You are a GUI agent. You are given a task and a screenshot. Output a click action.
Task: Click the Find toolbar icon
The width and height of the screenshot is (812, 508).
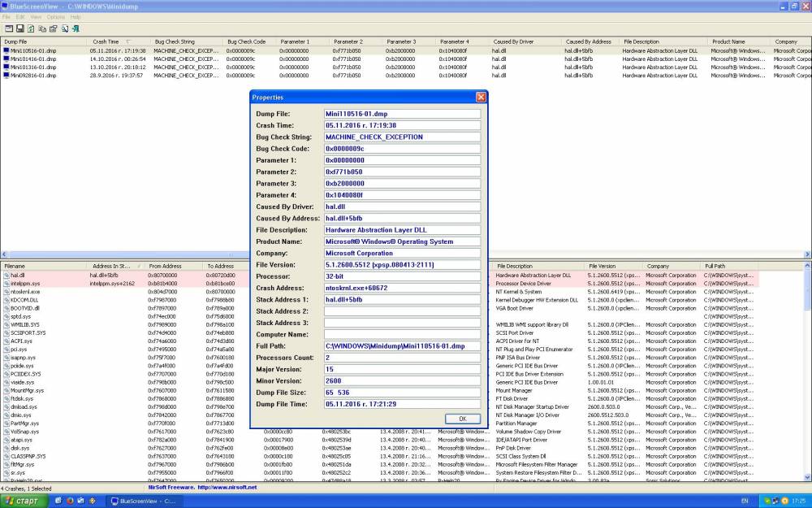65,29
